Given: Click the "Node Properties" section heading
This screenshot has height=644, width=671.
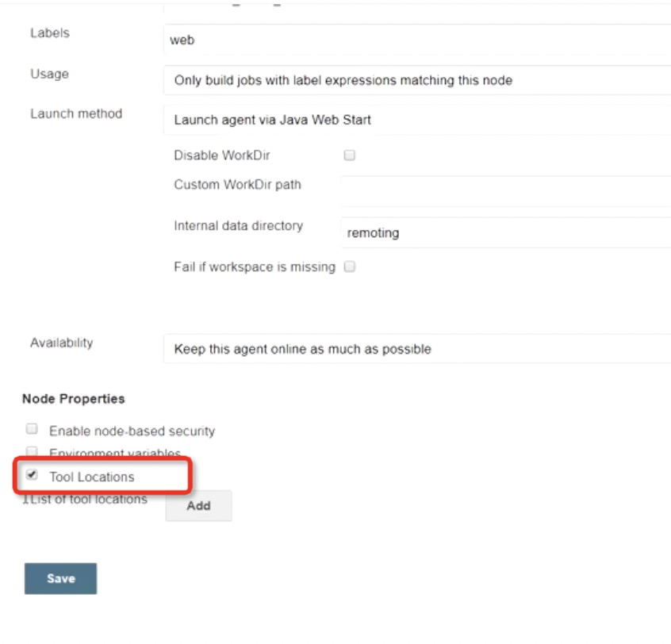Looking at the screenshot, I should pos(74,398).
